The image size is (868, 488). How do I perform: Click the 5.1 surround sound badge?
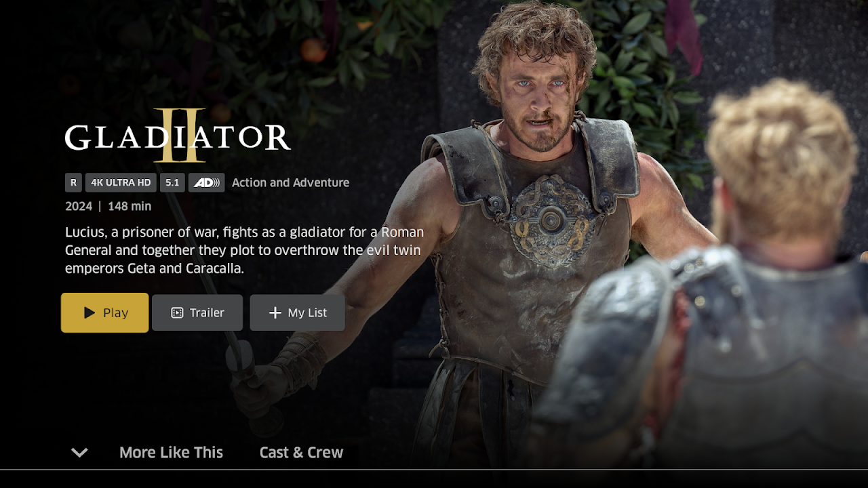tap(172, 182)
